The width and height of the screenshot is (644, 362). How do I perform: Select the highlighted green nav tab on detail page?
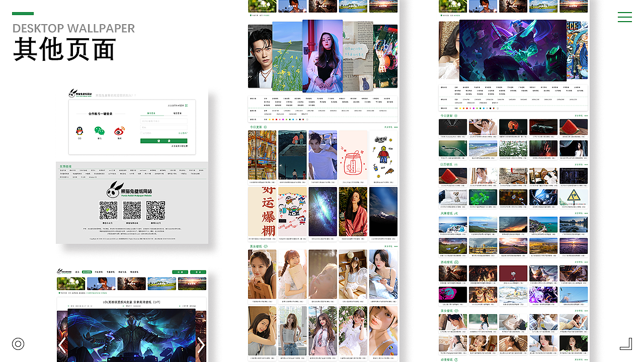pos(87,271)
